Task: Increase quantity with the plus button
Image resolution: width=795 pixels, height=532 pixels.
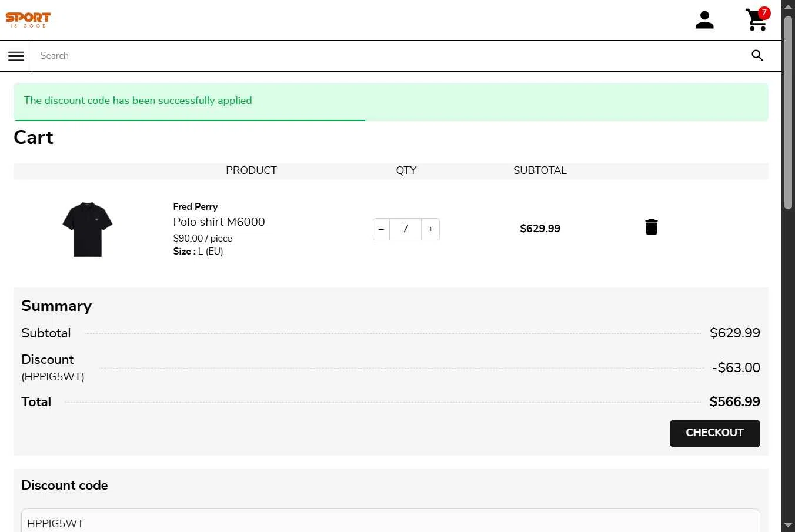Action: (x=430, y=229)
